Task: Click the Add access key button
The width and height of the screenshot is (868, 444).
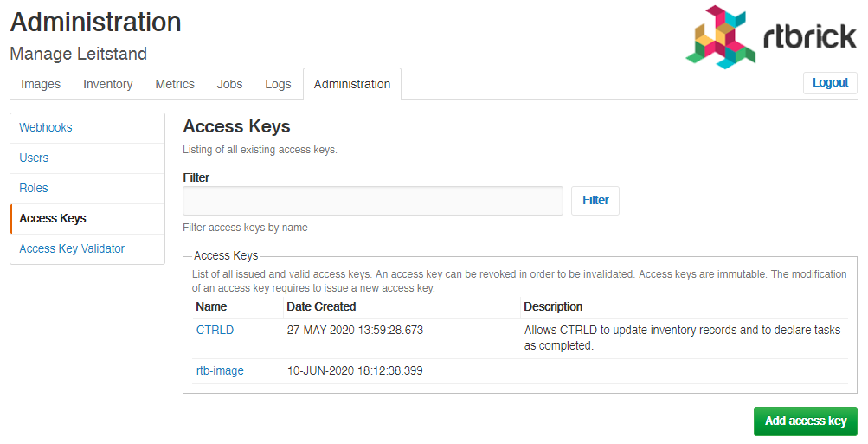Action: 806,421
